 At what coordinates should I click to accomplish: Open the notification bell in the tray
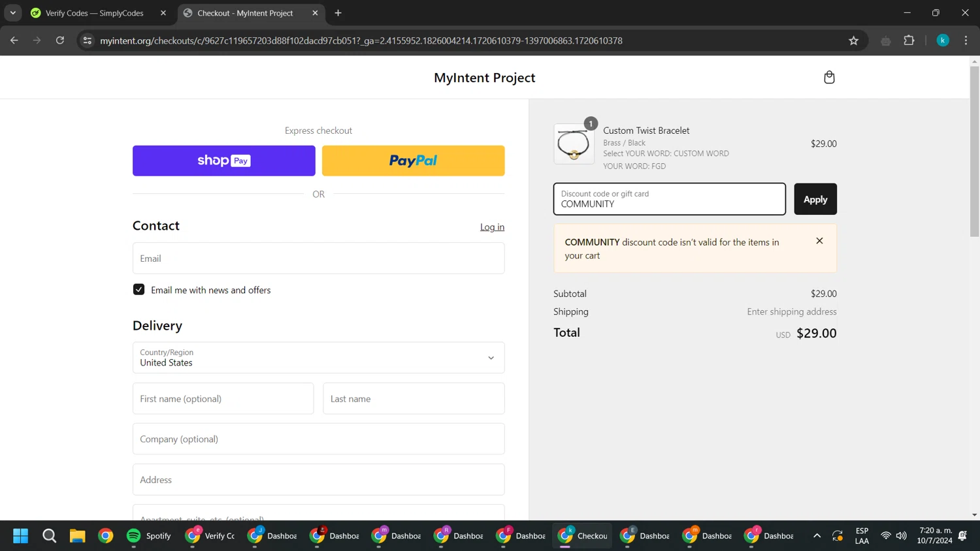click(962, 536)
